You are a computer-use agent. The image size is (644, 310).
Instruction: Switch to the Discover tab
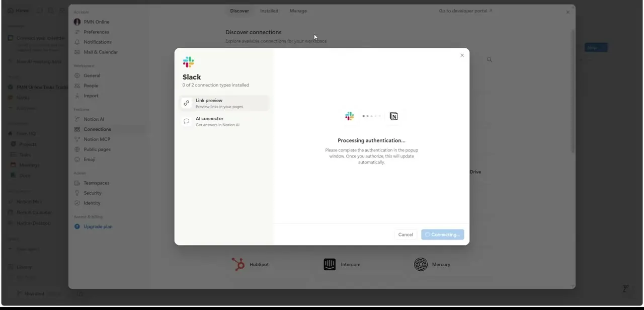click(x=239, y=11)
